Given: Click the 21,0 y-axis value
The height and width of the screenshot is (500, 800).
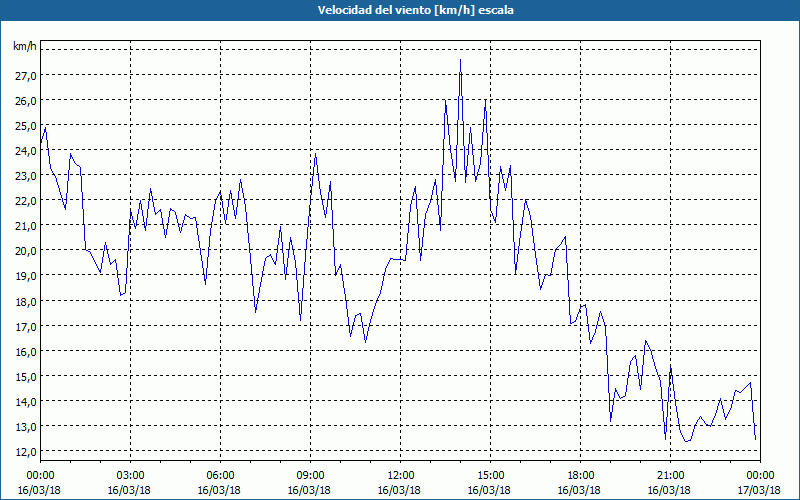Looking at the screenshot, I should point(26,226).
